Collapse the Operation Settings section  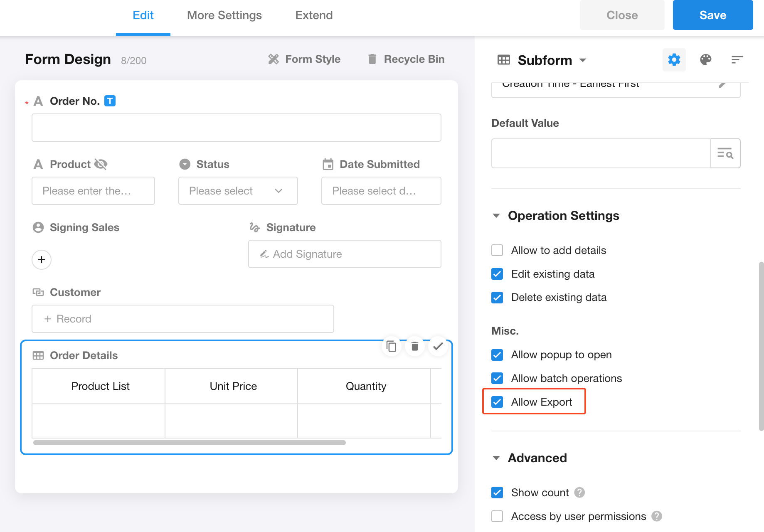click(x=496, y=216)
